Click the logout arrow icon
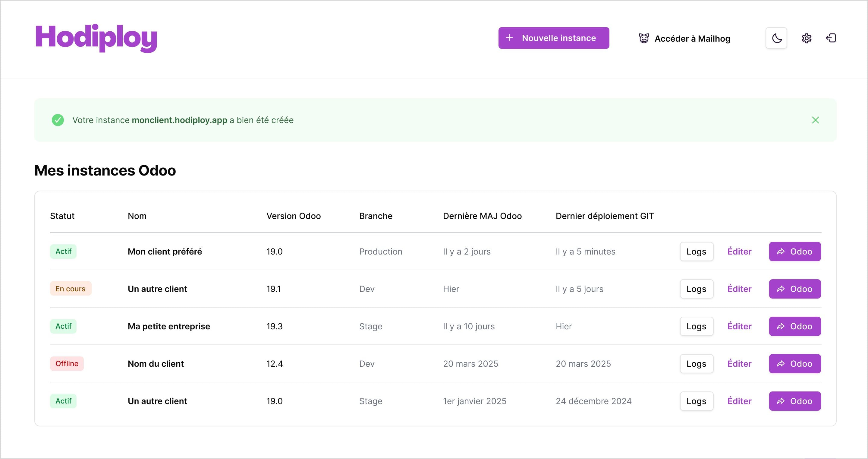 831,38
